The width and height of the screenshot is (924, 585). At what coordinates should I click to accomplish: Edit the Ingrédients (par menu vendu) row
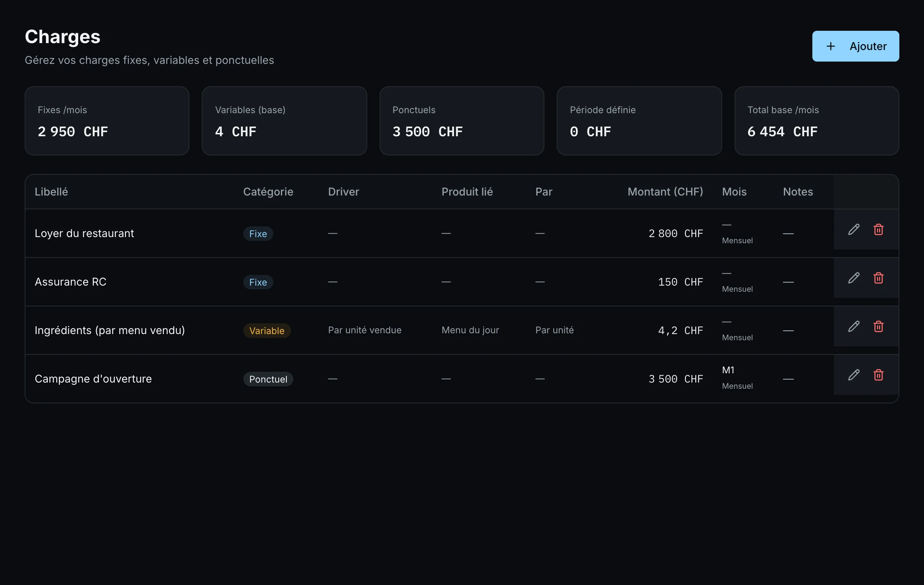click(854, 326)
